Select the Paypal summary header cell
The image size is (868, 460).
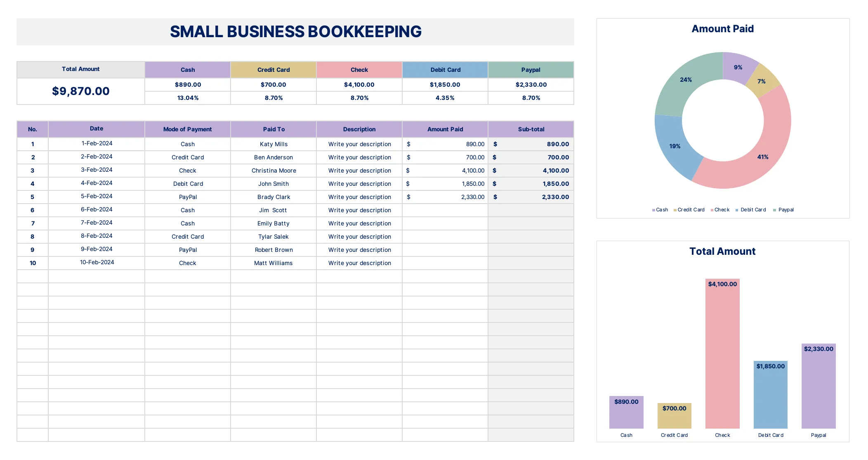531,70
